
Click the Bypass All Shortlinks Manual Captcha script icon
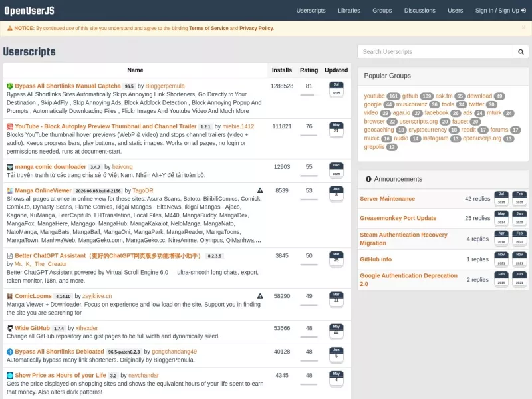pos(10,86)
